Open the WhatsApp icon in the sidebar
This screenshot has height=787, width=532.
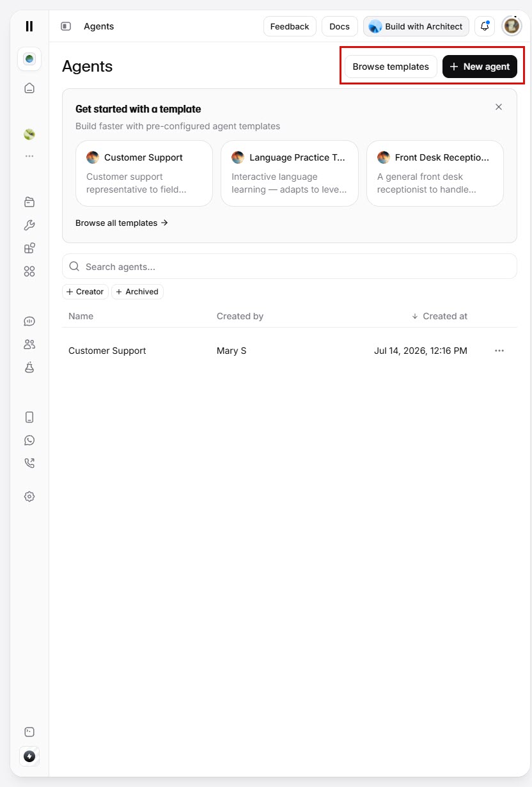coord(29,440)
